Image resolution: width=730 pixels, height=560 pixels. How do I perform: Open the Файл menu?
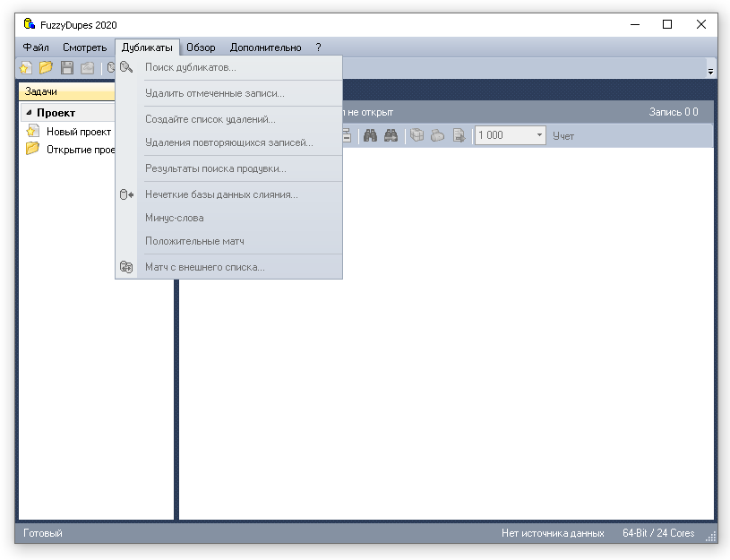pyautogui.click(x=36, y=47)
